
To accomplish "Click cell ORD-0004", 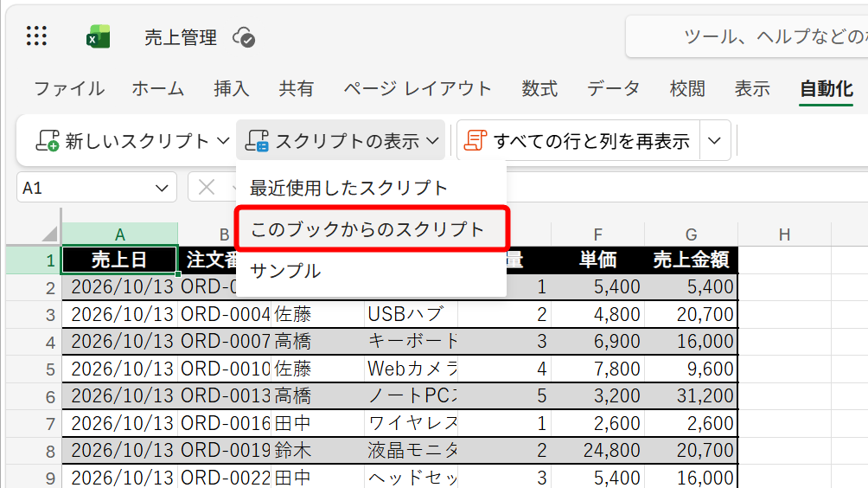I will (x=224, y=314).
